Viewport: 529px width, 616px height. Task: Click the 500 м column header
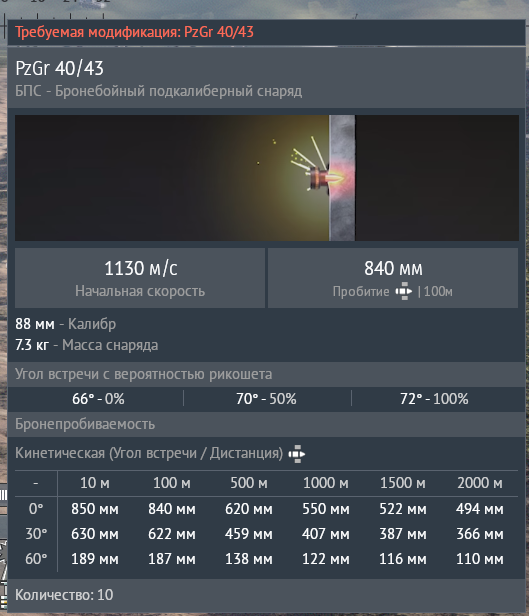click(x=249, y=483)
